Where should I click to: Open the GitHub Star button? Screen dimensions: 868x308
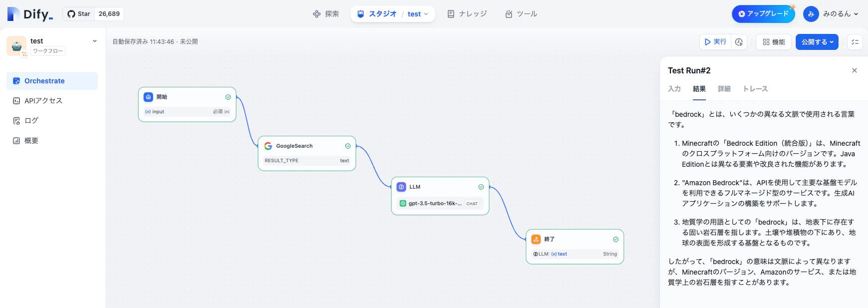click(79, 14)
